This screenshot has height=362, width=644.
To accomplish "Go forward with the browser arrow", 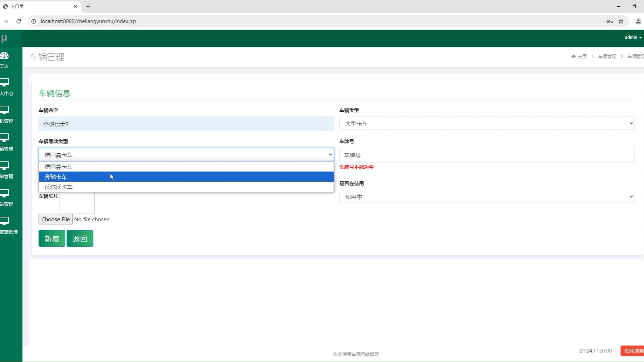I will 6,21.
